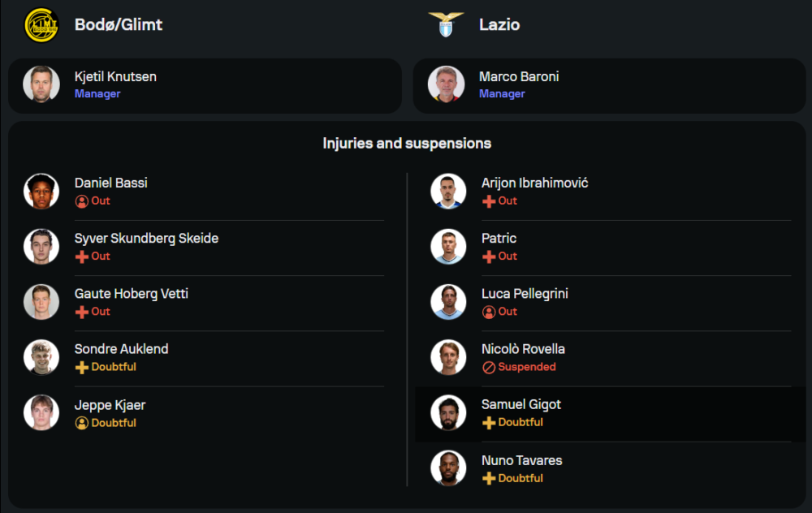Viewport: 812px width, 513px height.
Task: Click Nicolò Rovella's suspended icon
Action: coord(489,367)
